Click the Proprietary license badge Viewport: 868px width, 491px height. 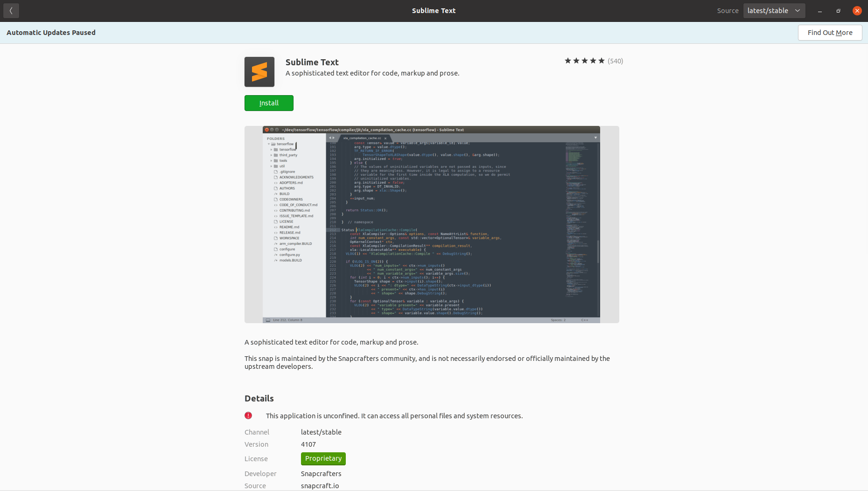pyautogui.click(x=323, y=458)
